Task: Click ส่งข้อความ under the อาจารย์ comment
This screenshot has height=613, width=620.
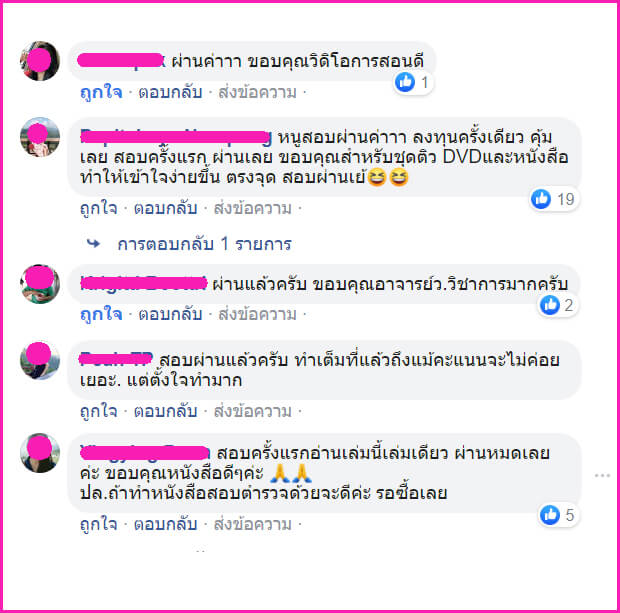Action: pyautogui.click(x=257, y=315)
